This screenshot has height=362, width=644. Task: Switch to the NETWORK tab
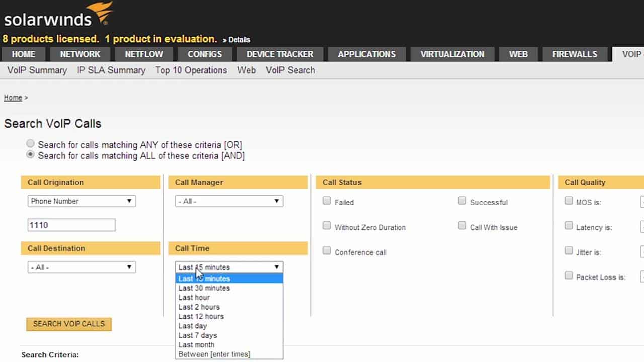(x=80, y=54)
